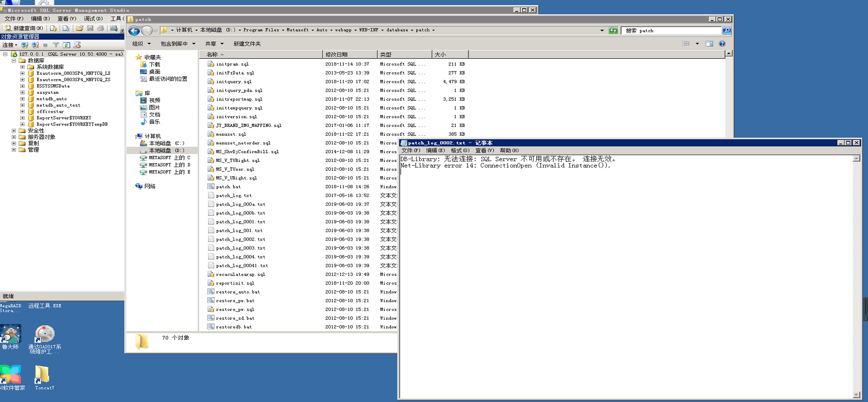Expand the metadb_auto database node
This screenshot has height=402, width=868.
pyautogui.click(x=23, y=99)
